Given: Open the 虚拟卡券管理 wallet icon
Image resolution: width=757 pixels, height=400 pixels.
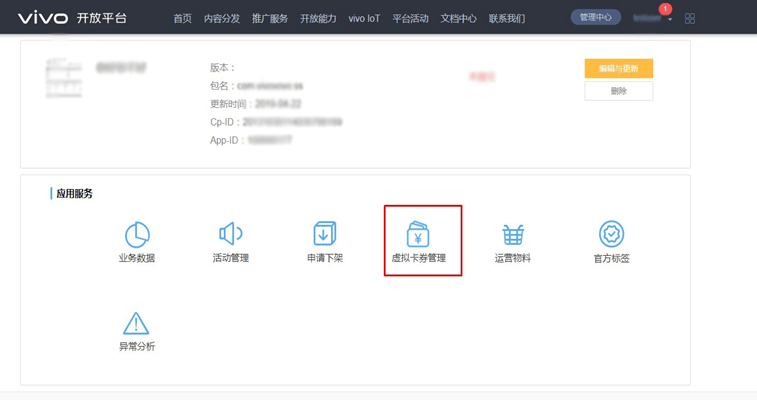Looking at the screenshot, I should tap(418, 234).
